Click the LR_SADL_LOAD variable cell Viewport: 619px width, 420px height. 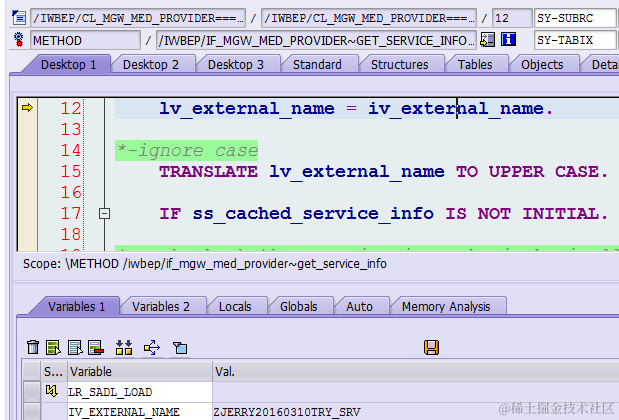point(140,392)
